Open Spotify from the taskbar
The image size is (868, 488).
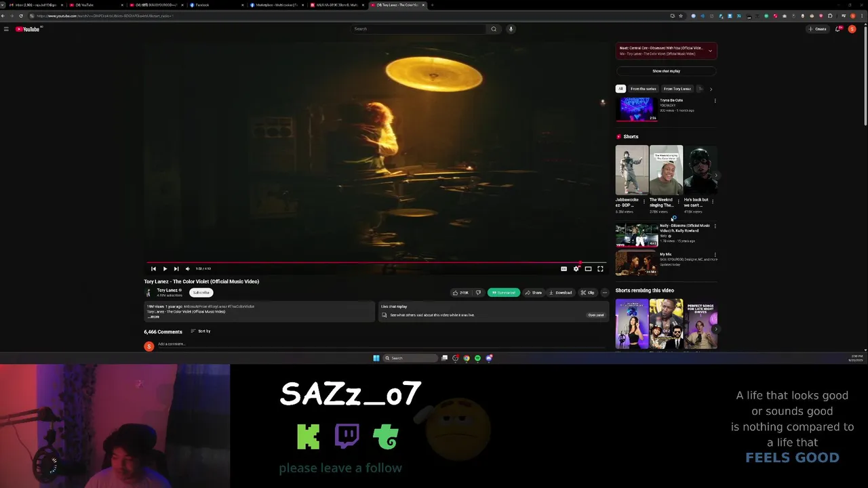(477, 358)
